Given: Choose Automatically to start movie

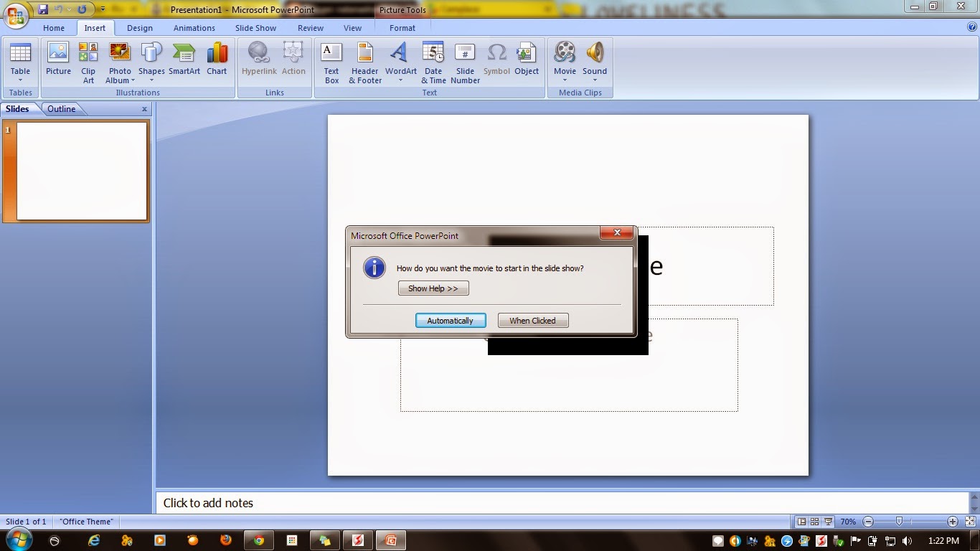Looking at the screenshot, I should click(451, 321).
